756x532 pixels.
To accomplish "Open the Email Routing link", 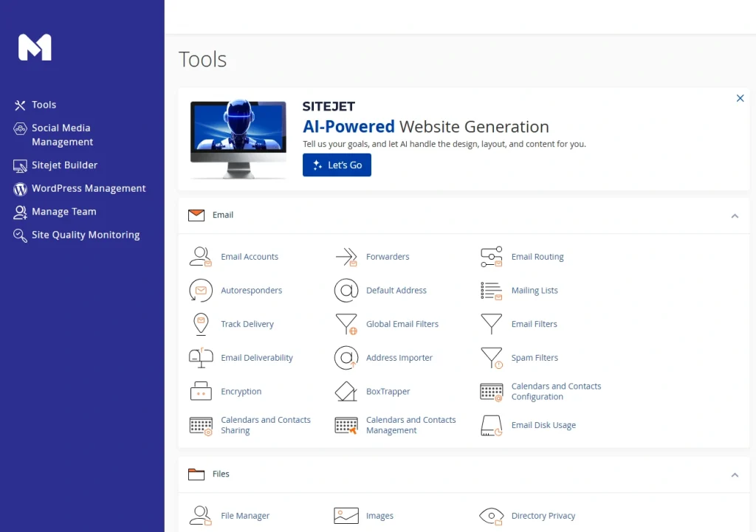I will (x=537, y=257).
